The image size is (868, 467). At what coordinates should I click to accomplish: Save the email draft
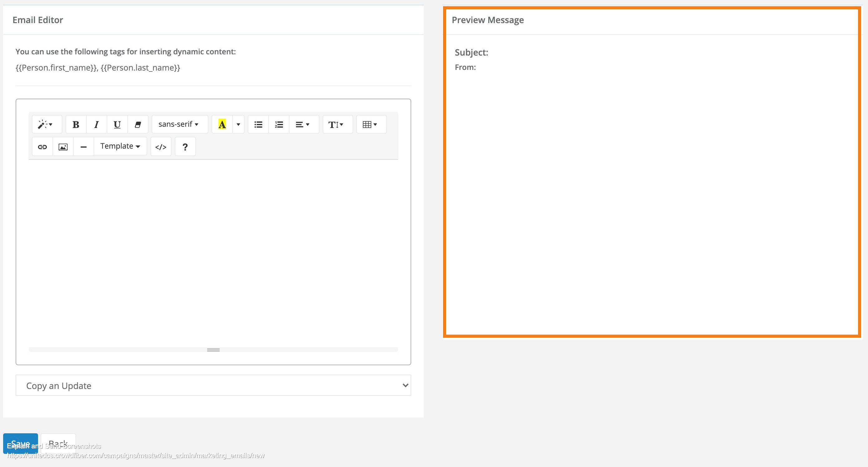click(x=21, y=443)
